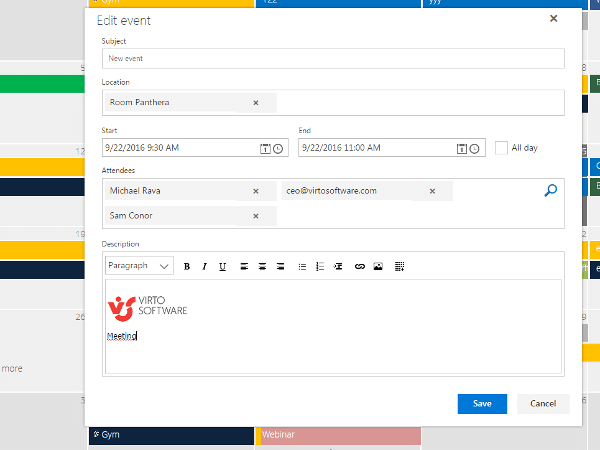600x450 pixels.
Task: Click the 'more' link in calendar
Action: (x=12, y=368)
